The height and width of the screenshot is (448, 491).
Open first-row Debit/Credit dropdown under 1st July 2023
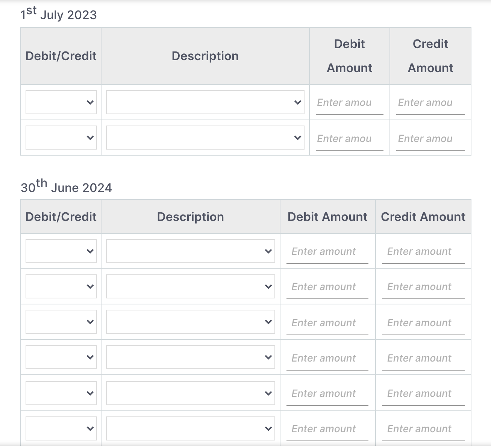61,102
